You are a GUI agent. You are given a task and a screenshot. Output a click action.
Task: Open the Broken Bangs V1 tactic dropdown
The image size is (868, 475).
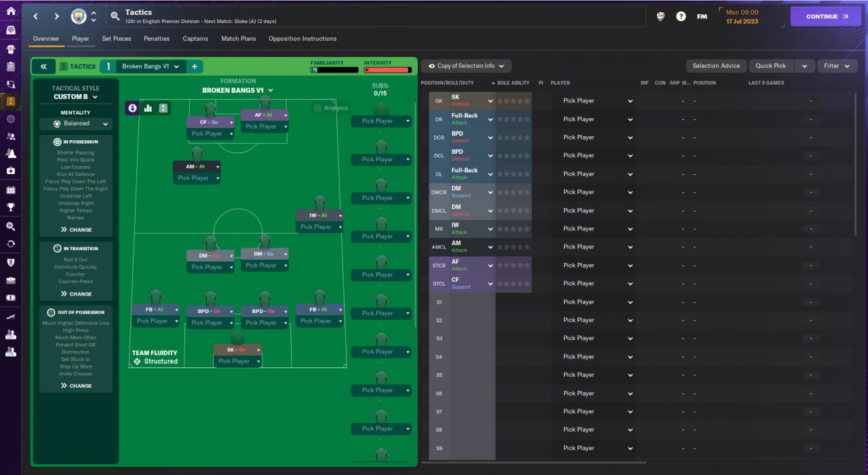[x=150, y=66]
